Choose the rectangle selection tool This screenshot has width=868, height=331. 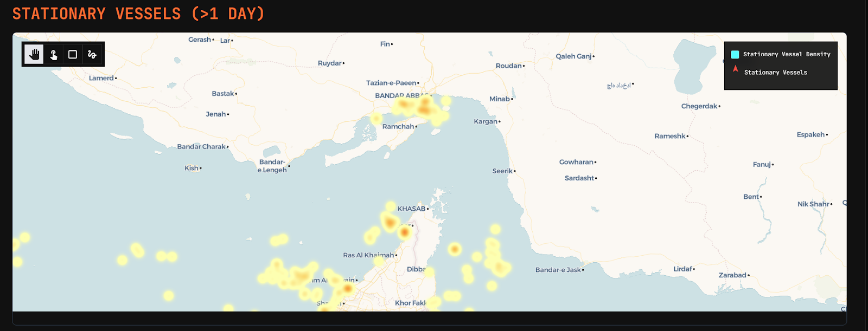73,54
